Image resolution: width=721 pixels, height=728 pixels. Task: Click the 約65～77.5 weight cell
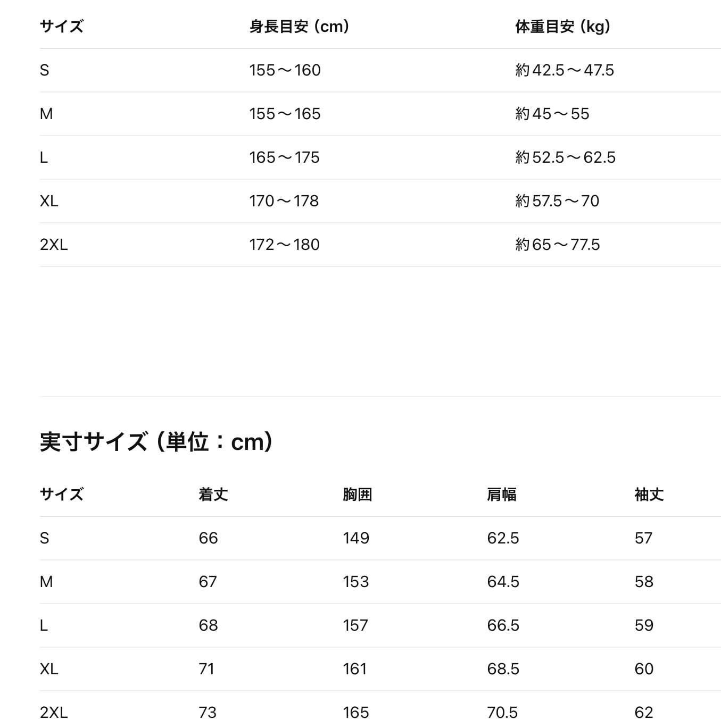[557, 245]
